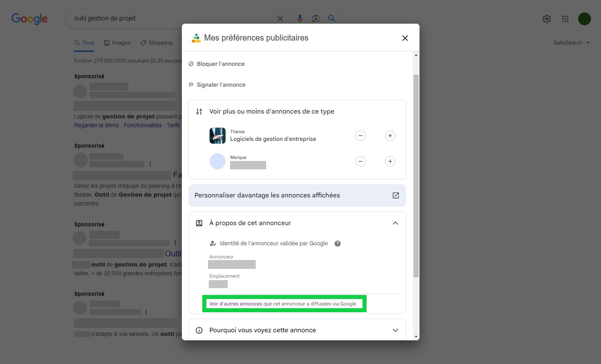Click the blue search magnifier icon
Image resolution: width=601 pixels, height=364 pixels.
pos(332,18)
